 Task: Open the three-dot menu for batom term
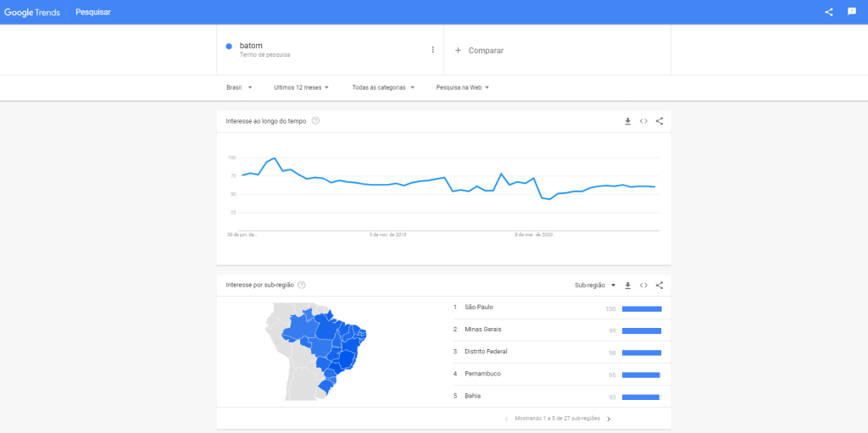click(x=432, y=50)
